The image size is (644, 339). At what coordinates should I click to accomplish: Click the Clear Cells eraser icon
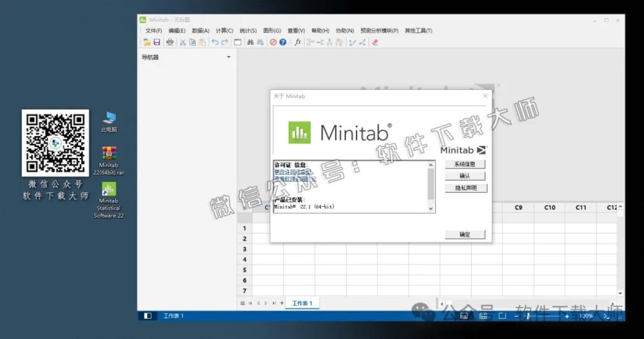tap(375, 42)
